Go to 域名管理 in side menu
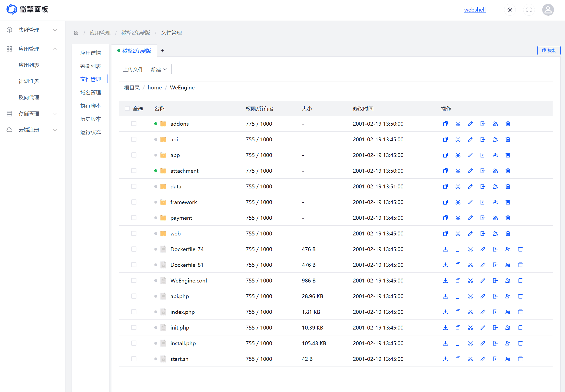The image size is (565, 392). 91,93
